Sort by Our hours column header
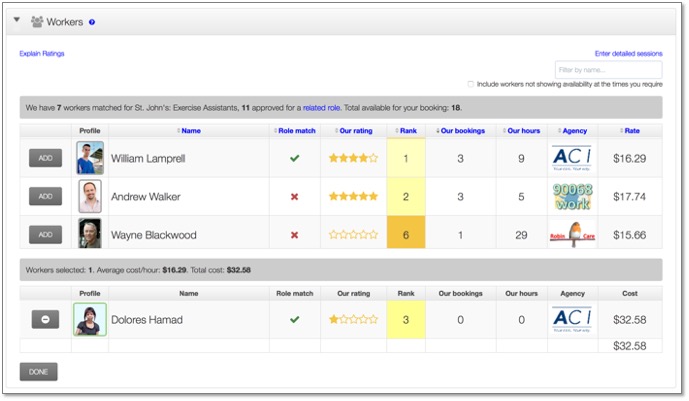This screenshot has width=689, height=401. [x=522, y=131]
